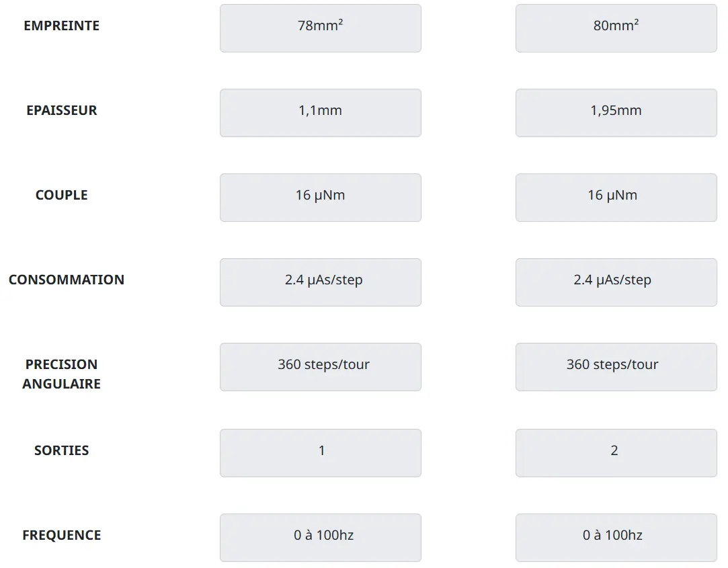The image size is (728, 568).
Task: Click 360 steps/tour for the 80mm² model
Action: coord(616,367)
